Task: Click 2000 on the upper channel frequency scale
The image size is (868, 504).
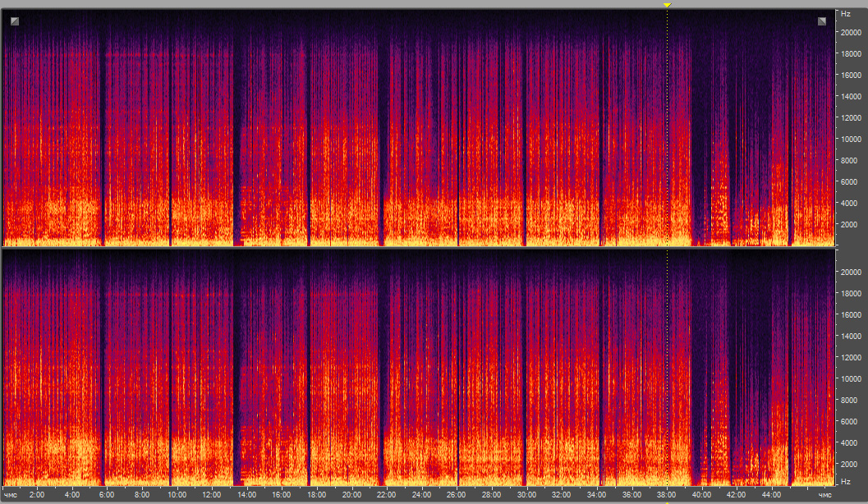Action: [849, 225]
